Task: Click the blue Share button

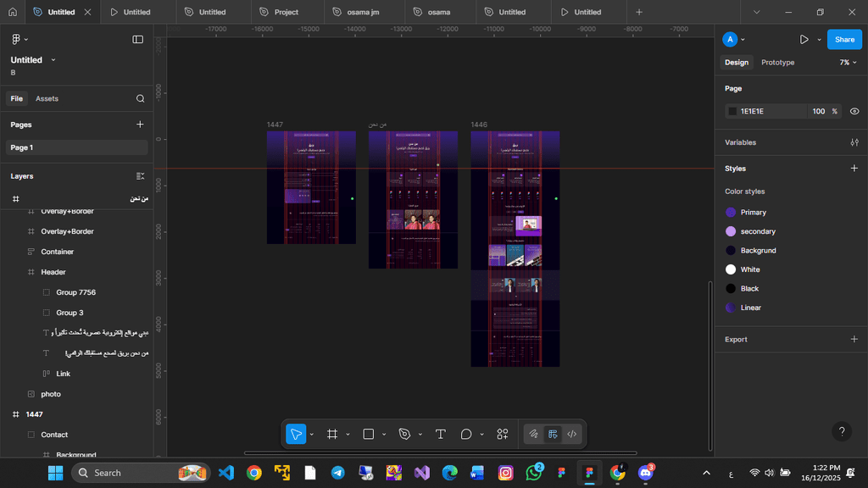Action: pyautogui.click(x=844, y=39)
